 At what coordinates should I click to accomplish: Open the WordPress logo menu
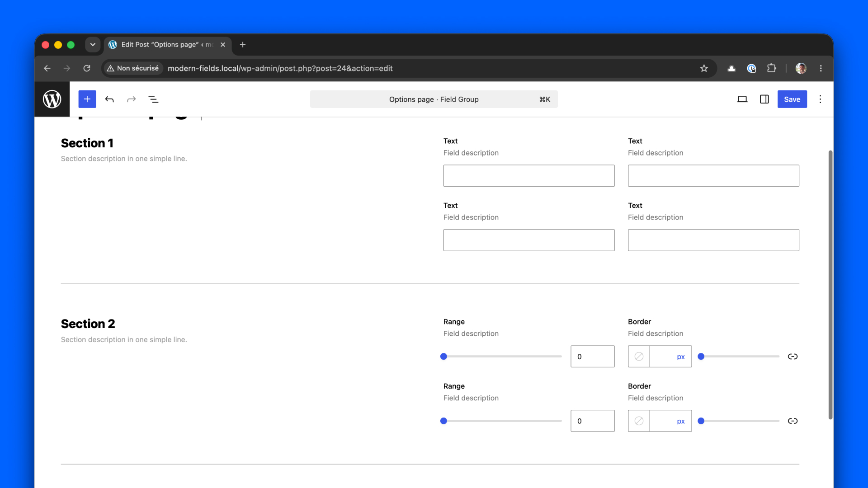point(52,99)
